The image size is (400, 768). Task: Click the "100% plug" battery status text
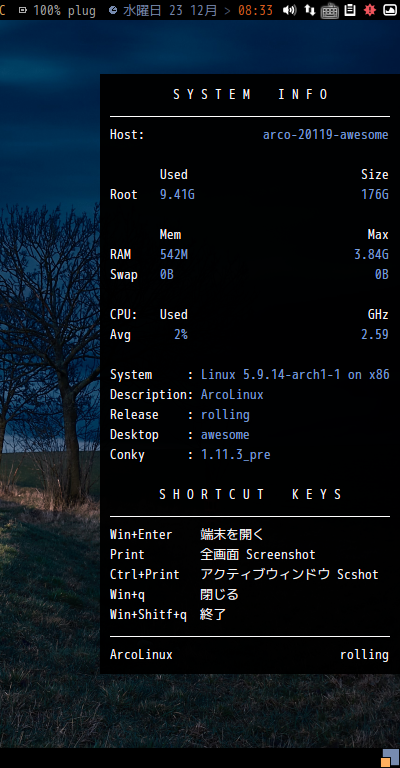(65, 10)
